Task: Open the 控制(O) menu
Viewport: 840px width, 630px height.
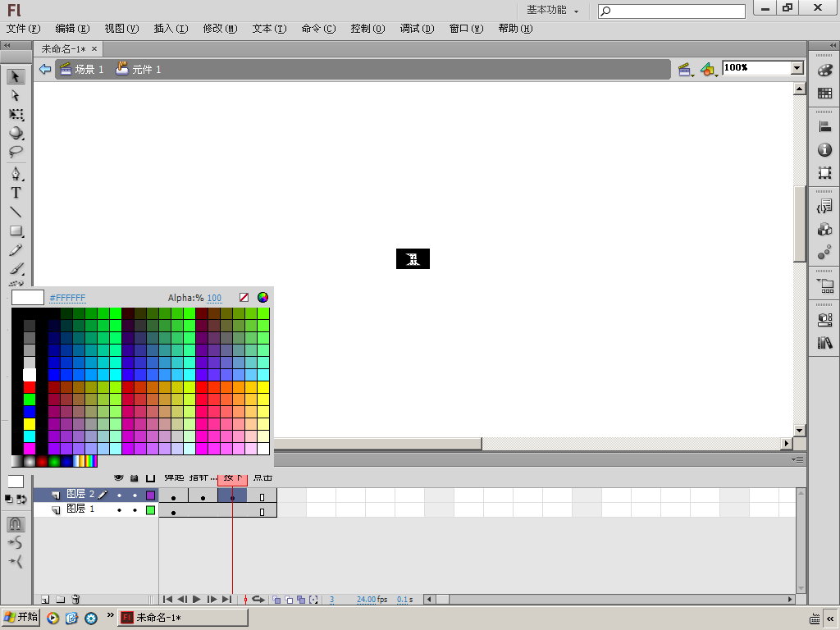Action: point(368,29)
